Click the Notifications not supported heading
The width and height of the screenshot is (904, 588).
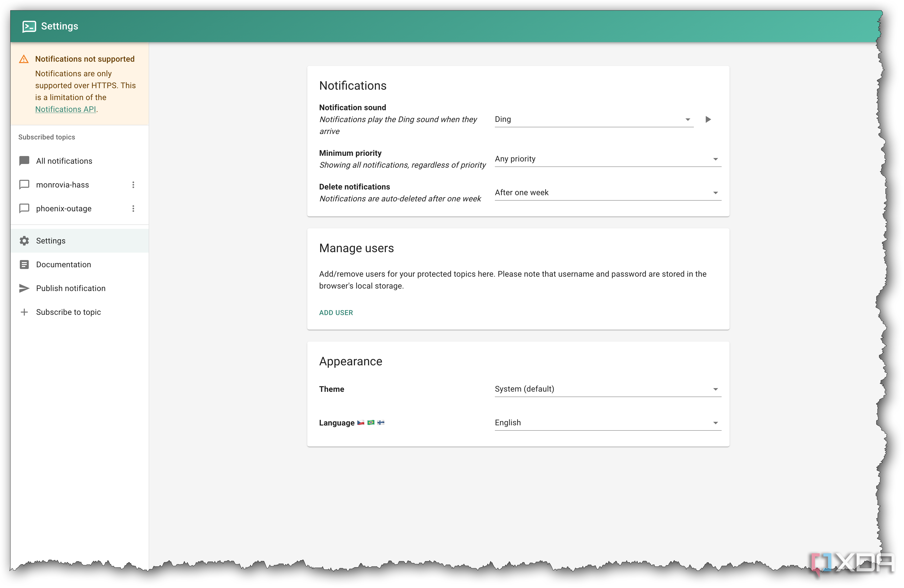[85, 59]
